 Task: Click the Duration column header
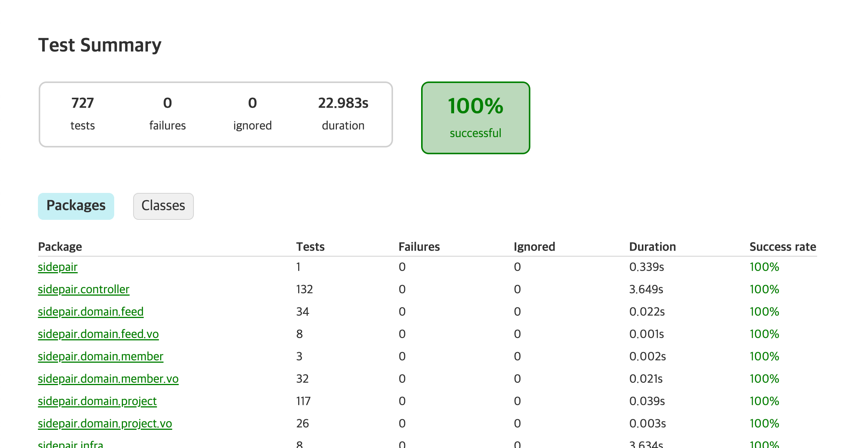point(653,247)
